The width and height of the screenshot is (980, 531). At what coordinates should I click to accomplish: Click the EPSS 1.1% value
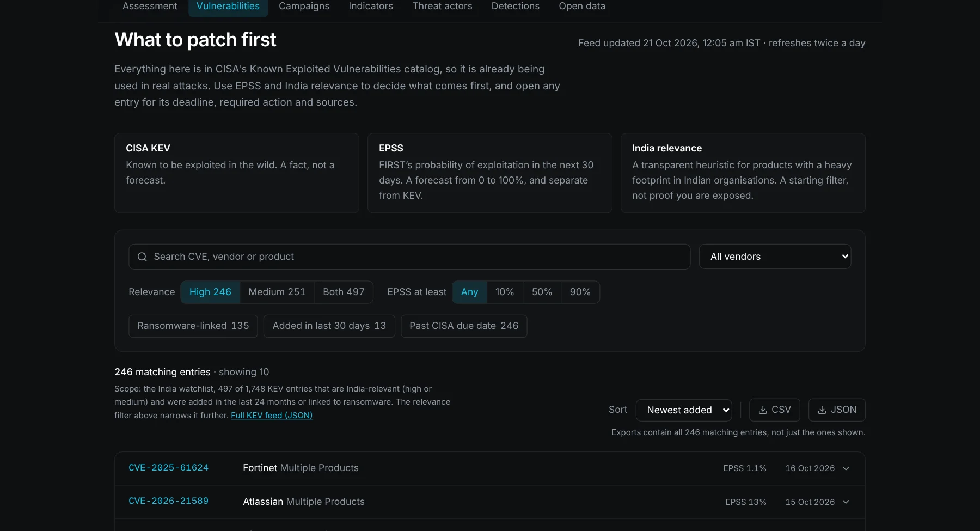(x=745, y=468)
